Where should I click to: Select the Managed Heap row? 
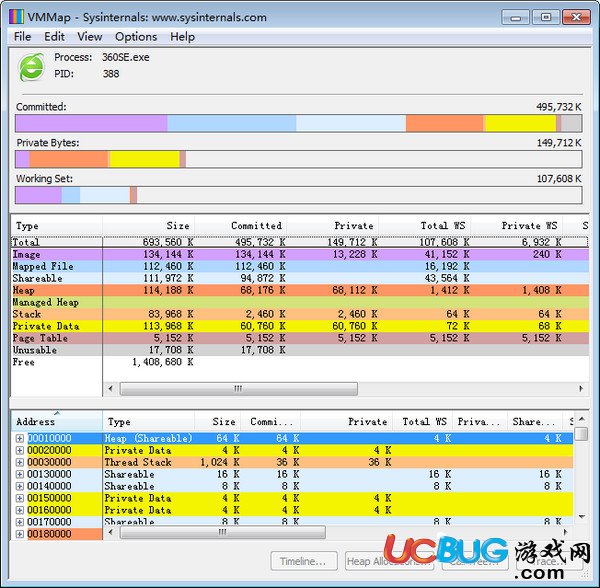(x=300, y=302)
